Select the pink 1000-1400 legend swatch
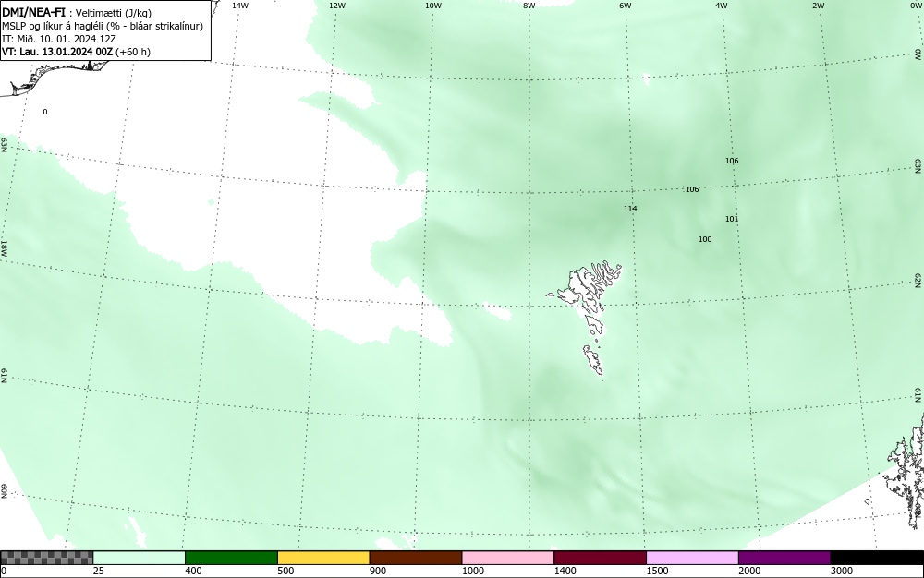 [x=508, y=558]
